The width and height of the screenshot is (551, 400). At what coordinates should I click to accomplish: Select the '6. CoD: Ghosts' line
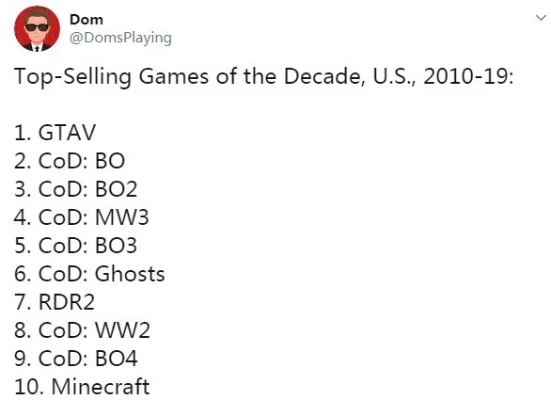[90, 274]
